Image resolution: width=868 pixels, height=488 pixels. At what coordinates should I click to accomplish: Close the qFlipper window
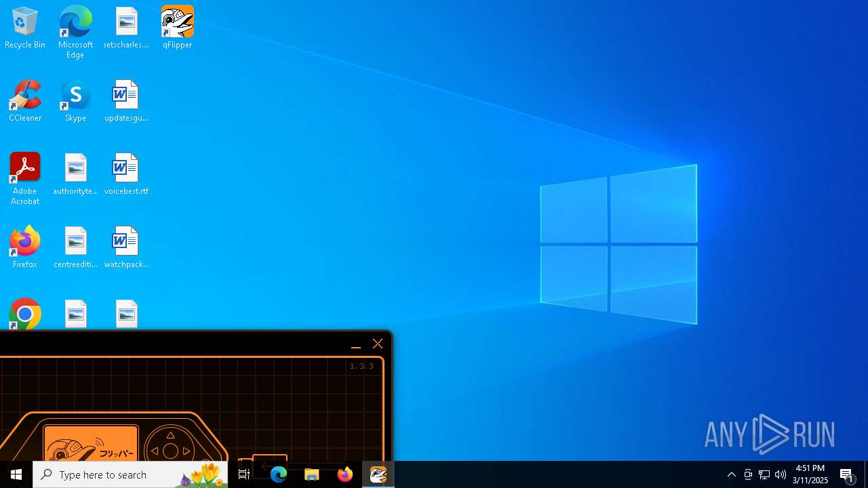click(378, 344)
